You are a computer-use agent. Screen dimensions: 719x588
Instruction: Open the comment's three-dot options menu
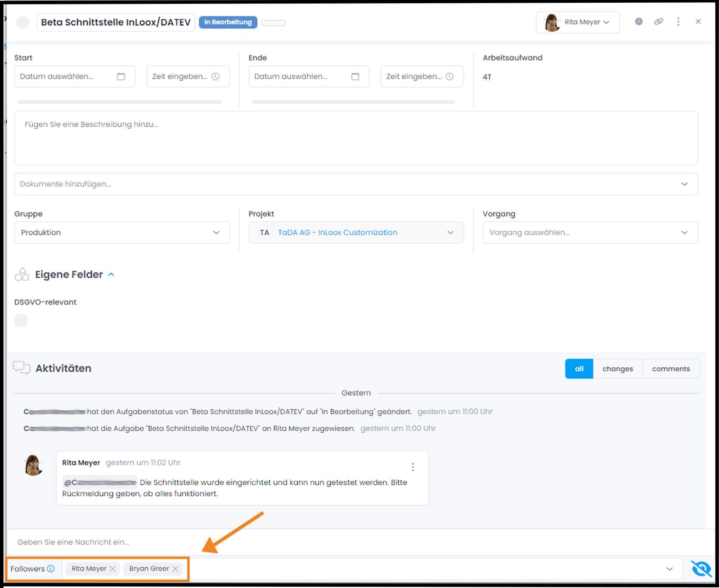coord(413,467)
